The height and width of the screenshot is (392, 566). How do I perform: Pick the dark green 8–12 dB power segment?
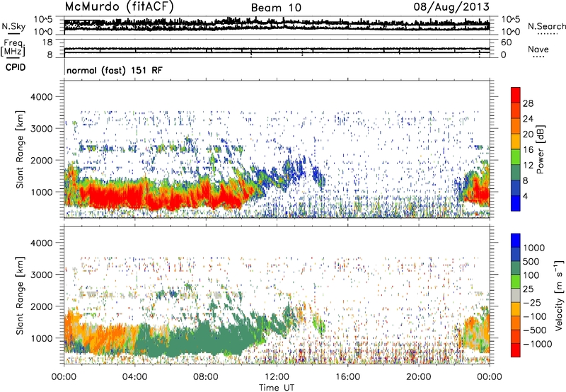(x=516, y=173)
